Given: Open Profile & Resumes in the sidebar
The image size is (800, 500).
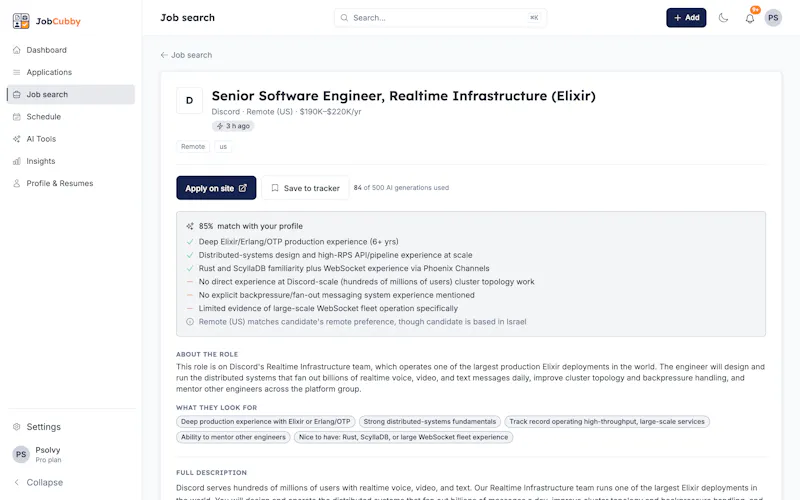Looking at the screenshot, I should point(71,183).
